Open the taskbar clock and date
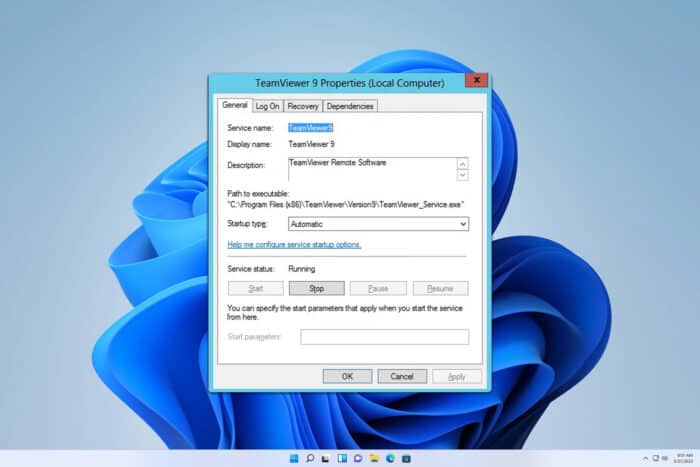The image size is (700, 467). click(x=684, y=459)
